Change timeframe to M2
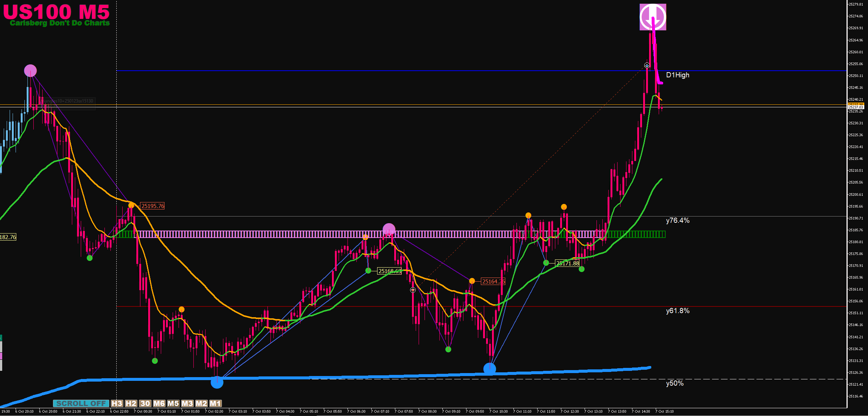The height and width of the screenshot is (416, 868). coord(201,403)
